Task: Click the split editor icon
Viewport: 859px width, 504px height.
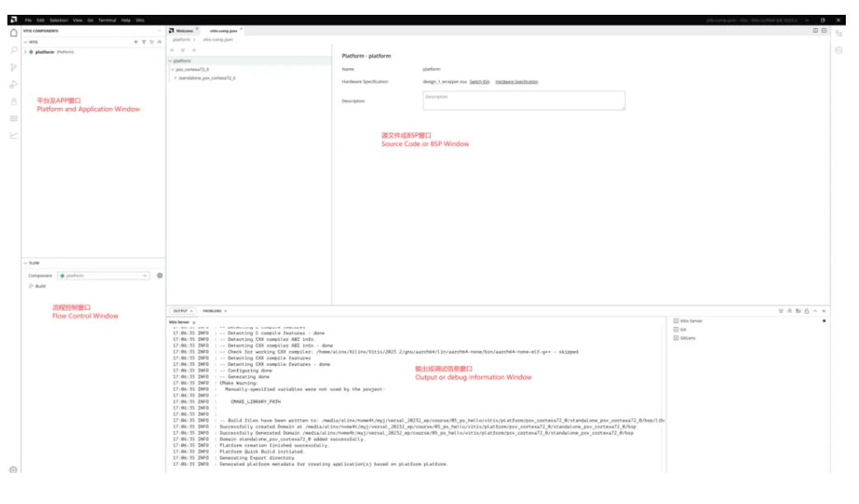Action: click(815, 30)
